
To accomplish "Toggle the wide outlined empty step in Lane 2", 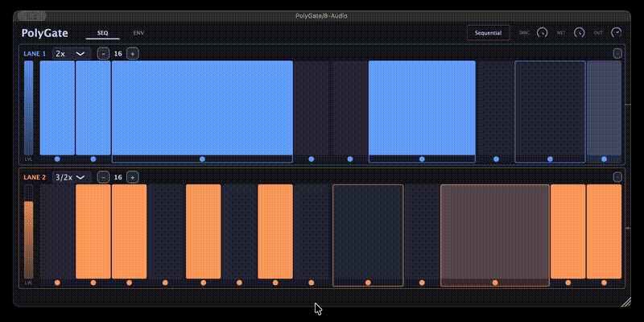I will point(368,232).
